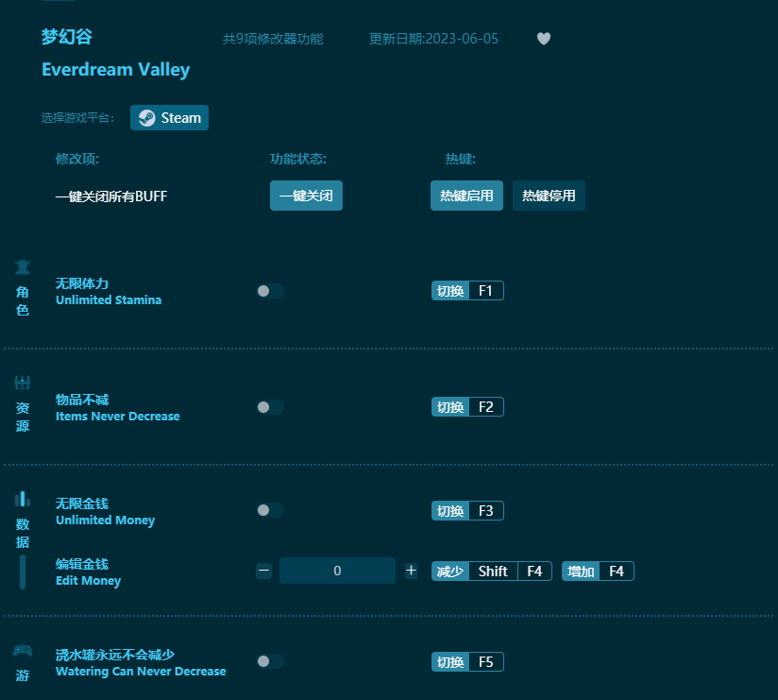Toggle Unlimited Money switch
Screen dimensions: 778x700
pyautogui.click(x=270, y=510)
